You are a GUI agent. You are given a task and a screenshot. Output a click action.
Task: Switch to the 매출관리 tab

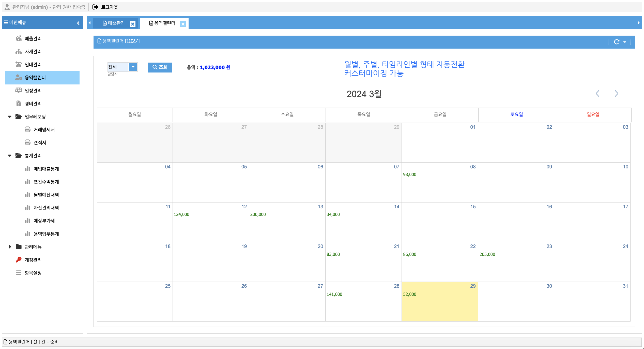pyautogui.click(x=116, y=23)
